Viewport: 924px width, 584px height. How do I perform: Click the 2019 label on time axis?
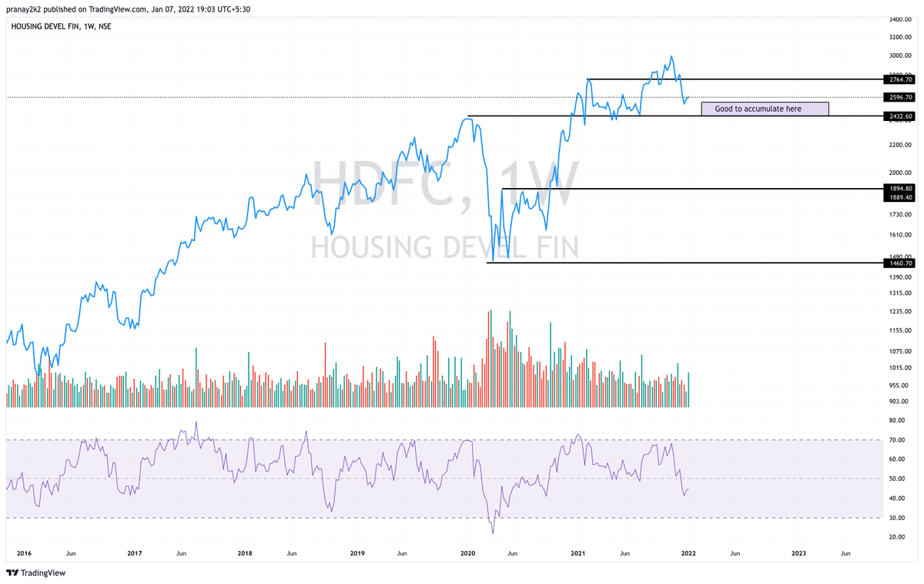tap(357, 553)
